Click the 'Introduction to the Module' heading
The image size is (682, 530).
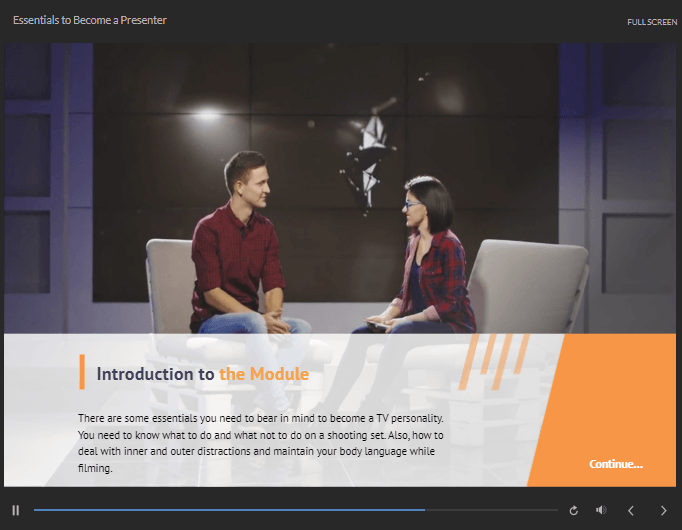tap(203, 374)
